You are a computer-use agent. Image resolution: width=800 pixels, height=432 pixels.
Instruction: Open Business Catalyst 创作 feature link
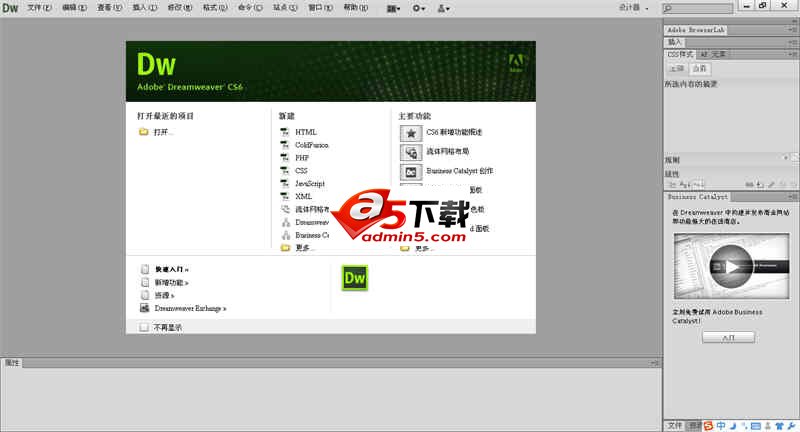(460, 171)
